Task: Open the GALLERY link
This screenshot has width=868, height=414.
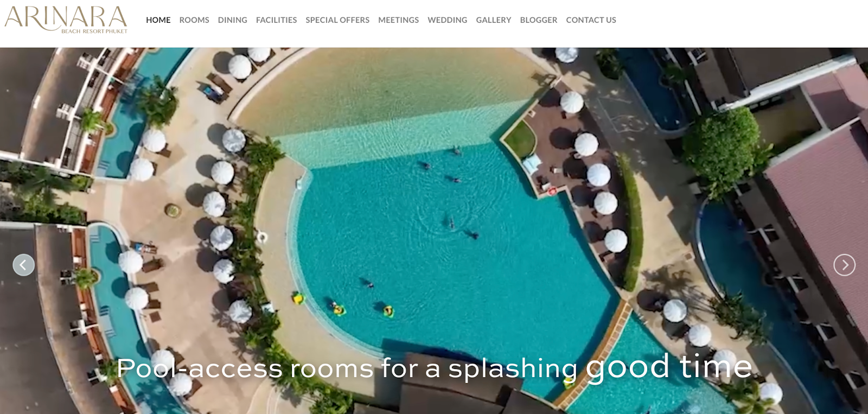Action: (494, 20)
